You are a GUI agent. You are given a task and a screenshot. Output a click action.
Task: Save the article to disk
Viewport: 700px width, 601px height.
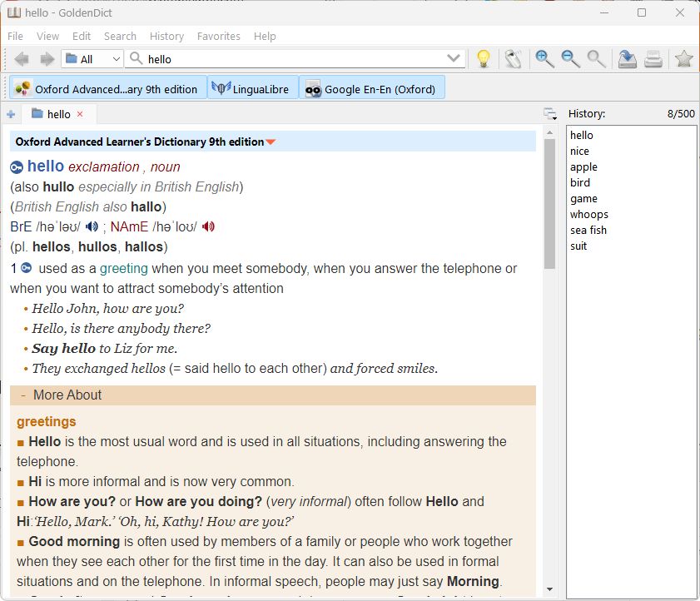[x=628, y=59]
